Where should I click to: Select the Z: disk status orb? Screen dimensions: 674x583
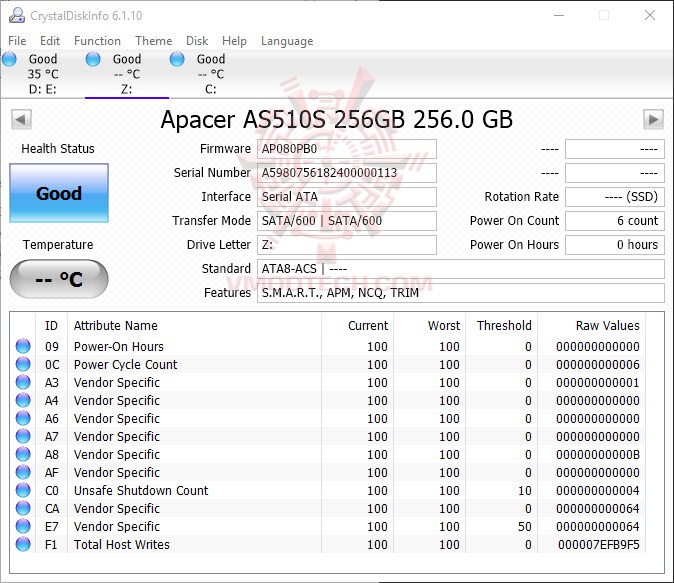(x=94, y=60)
